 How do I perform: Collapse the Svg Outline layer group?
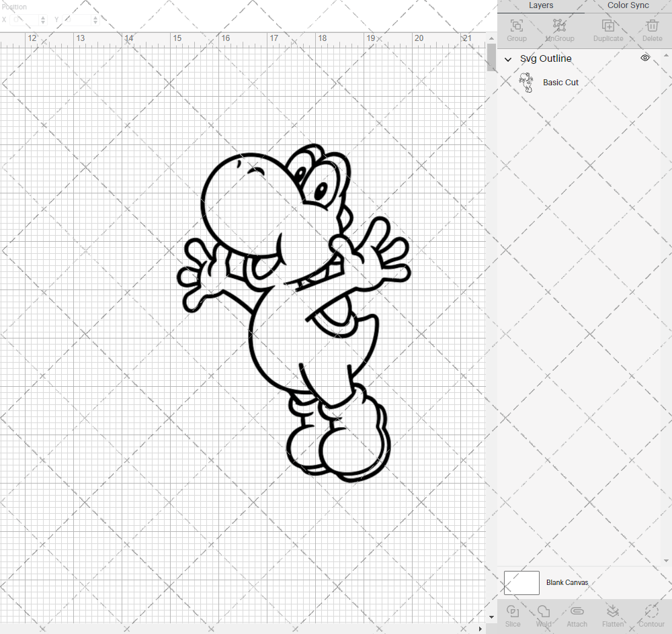508,59
